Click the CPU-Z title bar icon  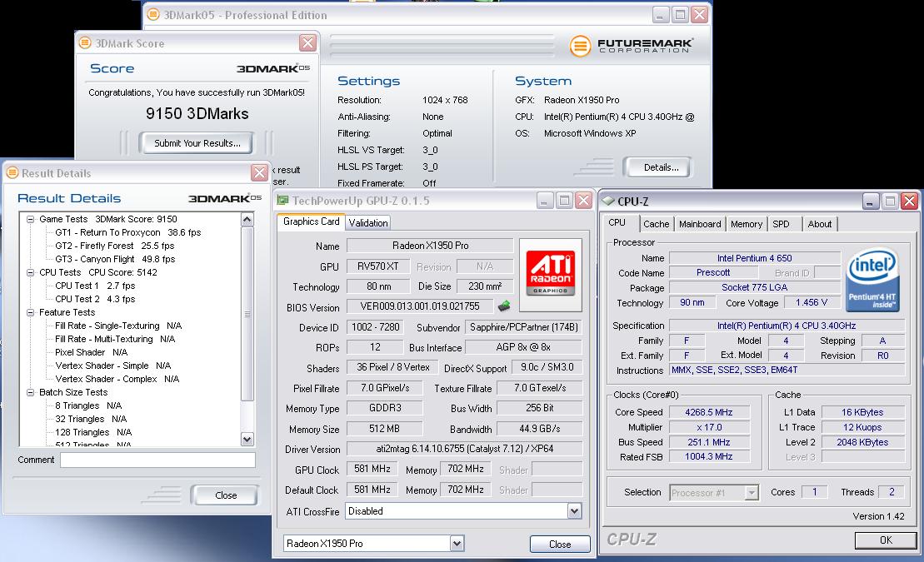[607, 201]
